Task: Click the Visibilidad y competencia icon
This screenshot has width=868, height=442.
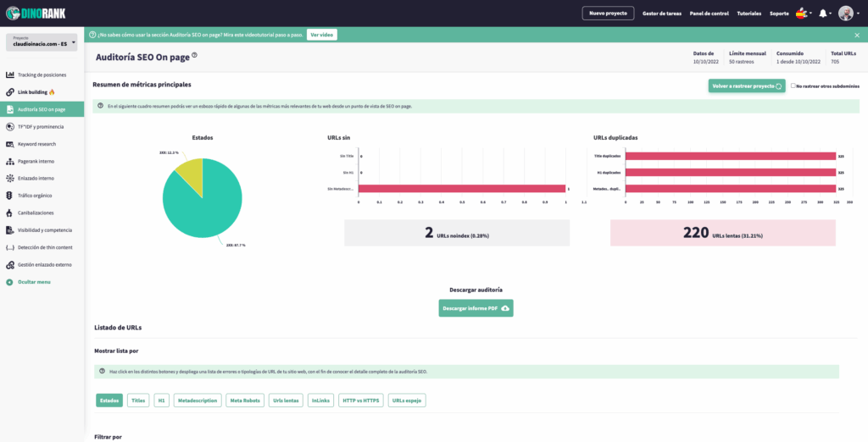Action: 10,229
